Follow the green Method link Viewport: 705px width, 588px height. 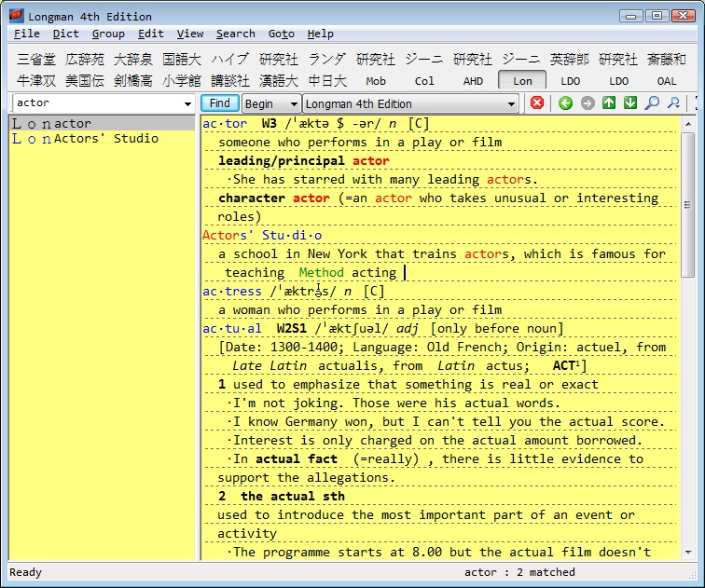tap(321, 273)
